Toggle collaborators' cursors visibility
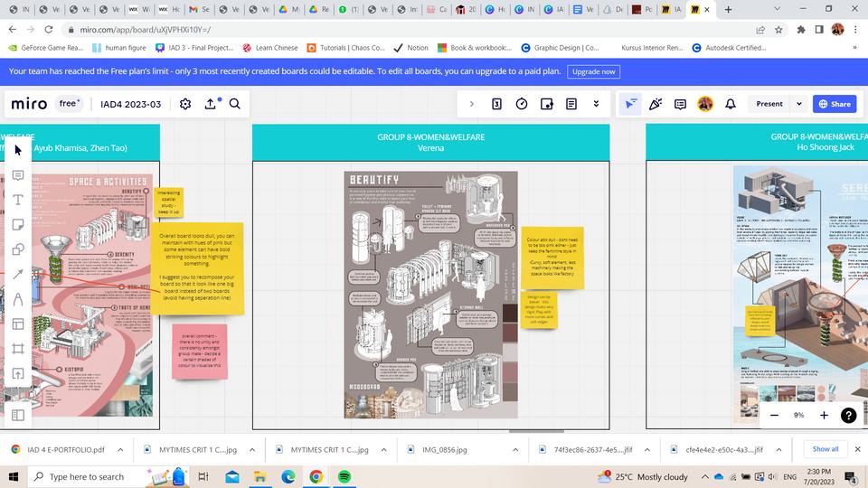 [631, 104]
